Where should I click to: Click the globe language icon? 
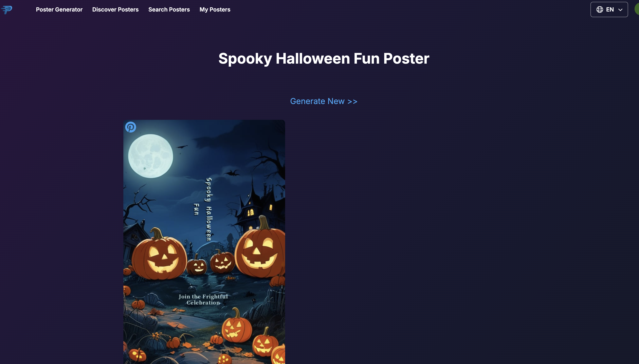(600, 9)
